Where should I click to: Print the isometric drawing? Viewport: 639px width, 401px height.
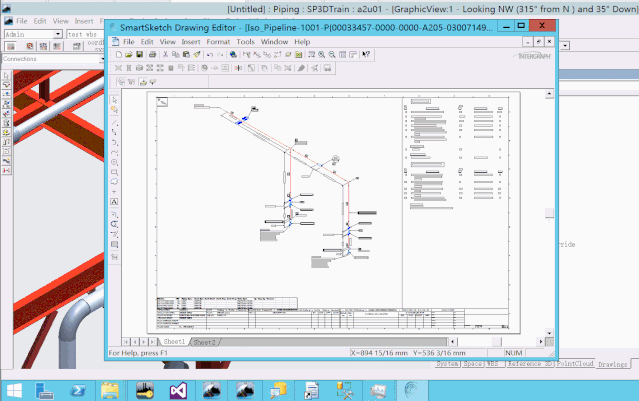click(x=152, y=55)
